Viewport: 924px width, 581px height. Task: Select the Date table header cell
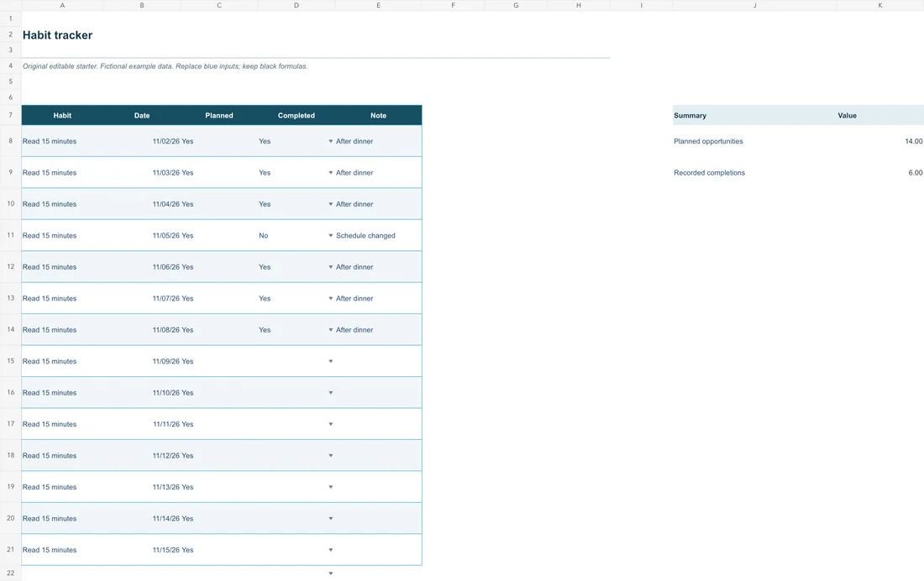[142, 116]
